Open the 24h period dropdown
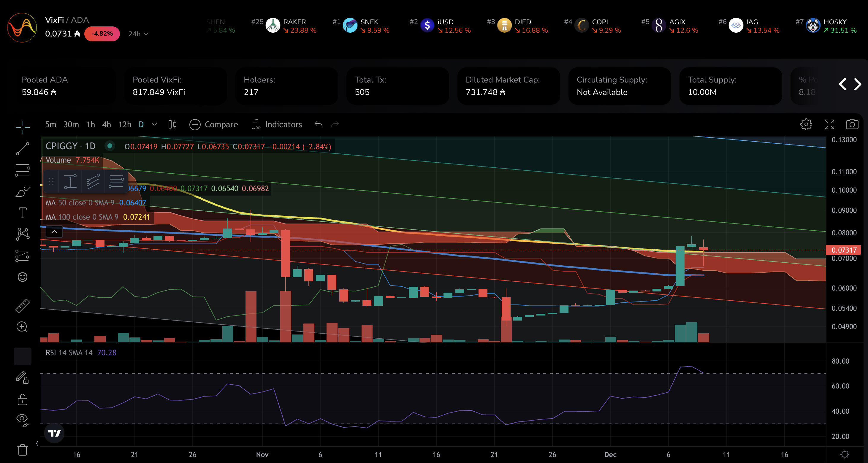This screenshot has height=463, width=868. tap(138, 34)
